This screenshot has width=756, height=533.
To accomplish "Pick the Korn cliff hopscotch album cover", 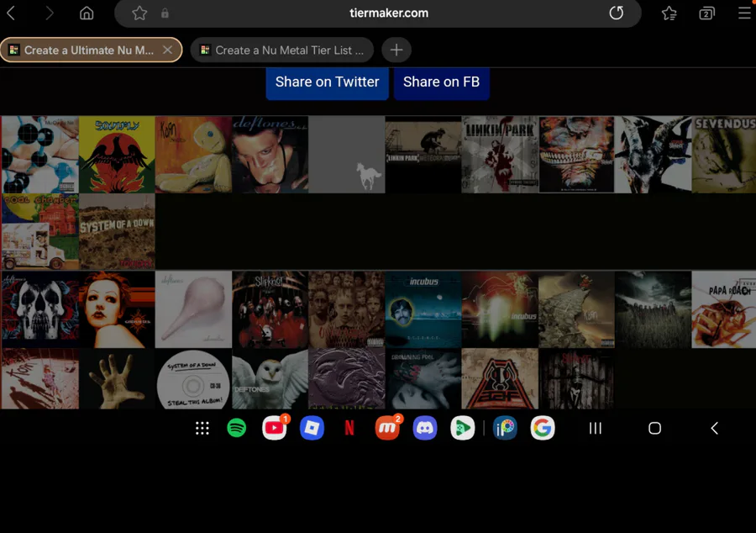I will 576,309.
